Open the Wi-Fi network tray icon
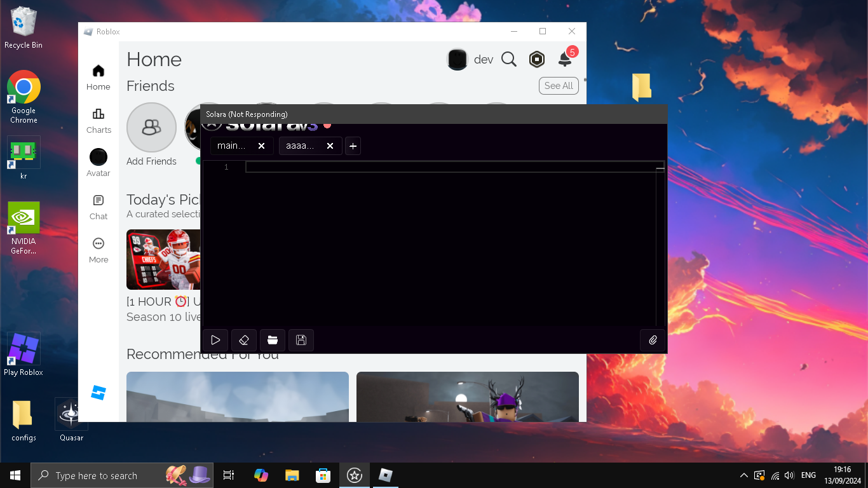868x488 pixels. 775,475
